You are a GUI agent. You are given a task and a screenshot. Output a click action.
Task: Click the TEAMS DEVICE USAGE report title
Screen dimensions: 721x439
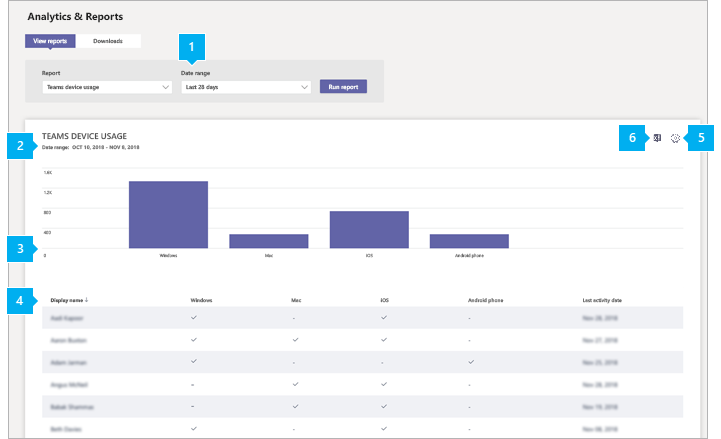point(84,136)
